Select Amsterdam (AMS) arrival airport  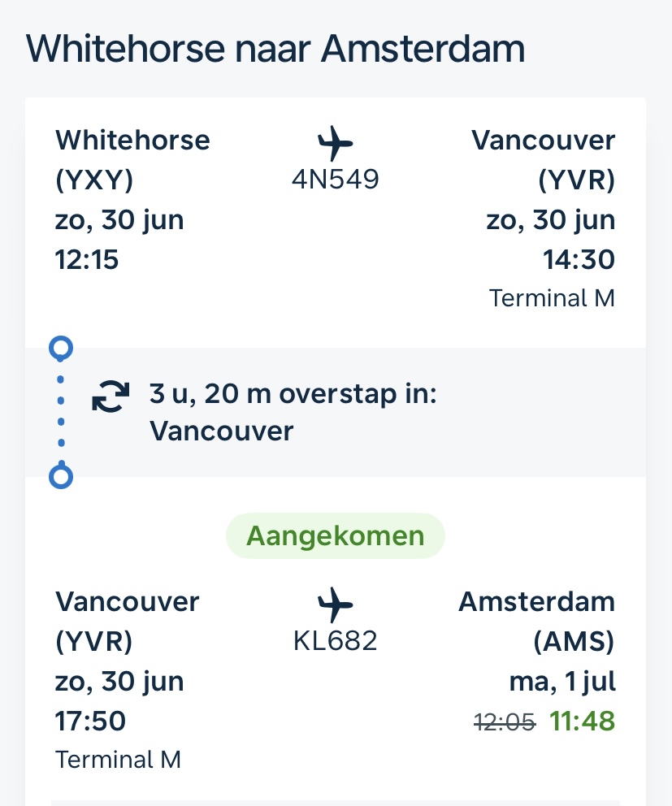(537, 621)
